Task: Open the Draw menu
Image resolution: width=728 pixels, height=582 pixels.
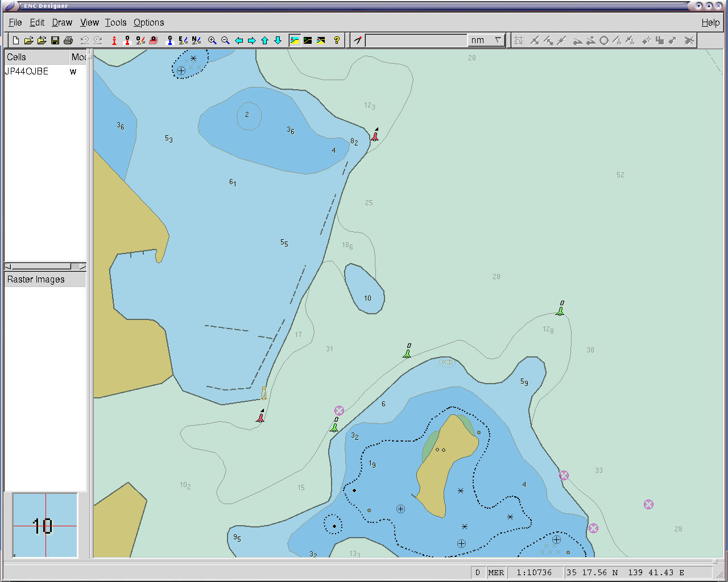Action: (x=62, y=23)
